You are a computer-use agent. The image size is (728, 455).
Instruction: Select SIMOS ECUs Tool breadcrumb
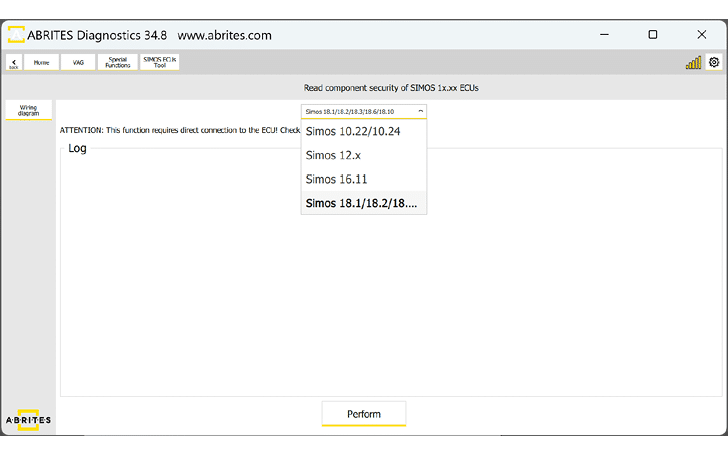pyautogui.click(x=160, y=62)
